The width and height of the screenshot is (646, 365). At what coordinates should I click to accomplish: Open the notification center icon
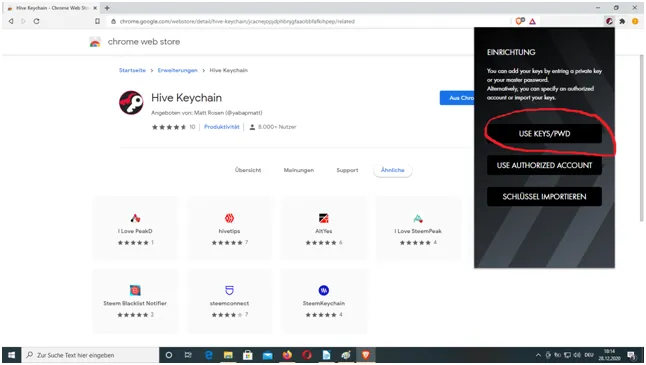click(x=631, y=355)
